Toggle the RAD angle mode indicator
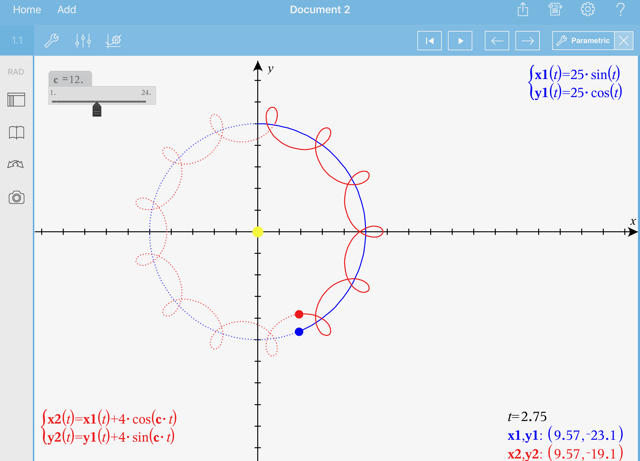Image resolution: width=640 pixels, height=461 pixels. click(16, 72)
